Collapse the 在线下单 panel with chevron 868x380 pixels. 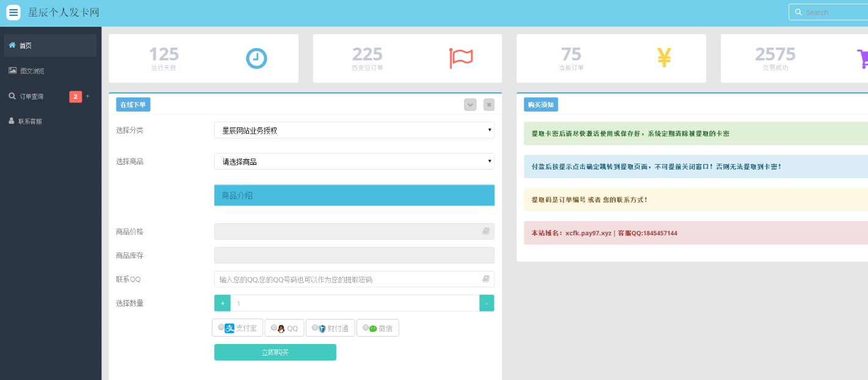coord(470,104)
